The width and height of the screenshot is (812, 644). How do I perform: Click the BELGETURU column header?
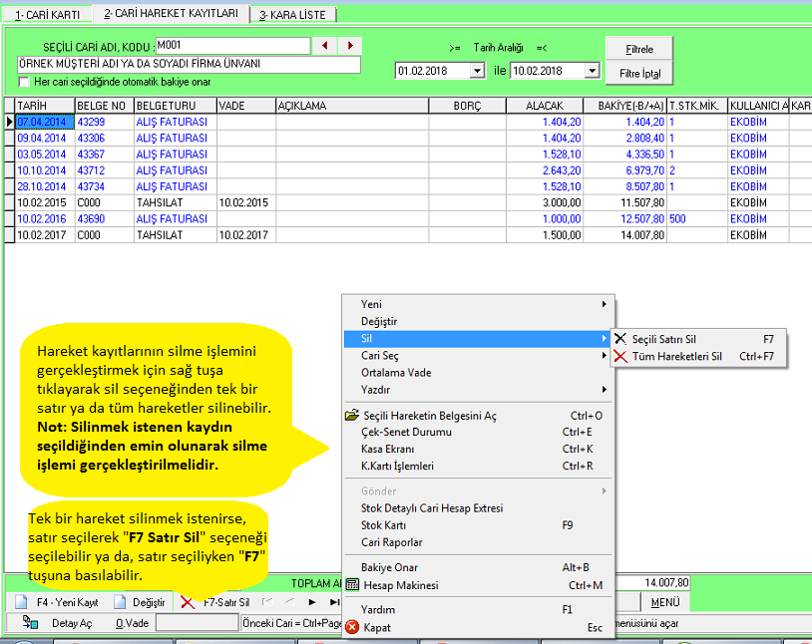click(x=176, y=106)
